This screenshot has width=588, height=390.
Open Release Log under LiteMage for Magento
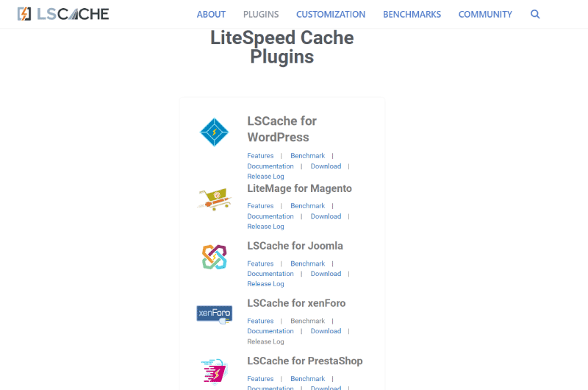click(265, 227)
